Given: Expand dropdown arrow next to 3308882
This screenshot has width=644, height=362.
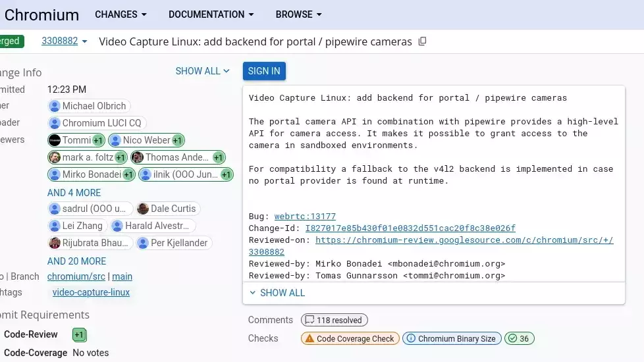Looking at the screenshot, I should point(84,41).
